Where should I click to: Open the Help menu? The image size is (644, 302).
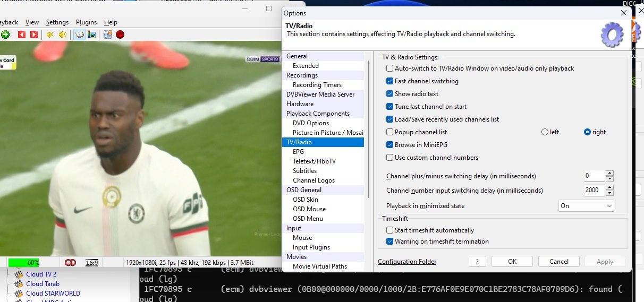pyautogui.click(x=111, y=22)
